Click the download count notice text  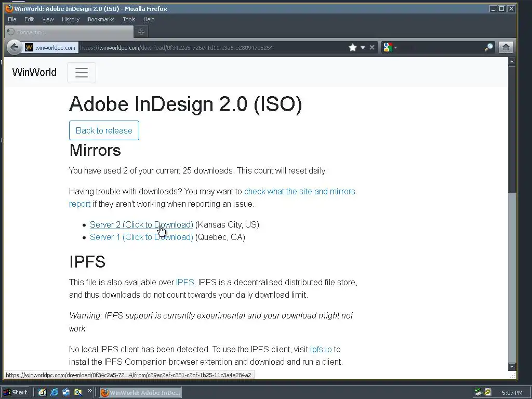(198, 170)
